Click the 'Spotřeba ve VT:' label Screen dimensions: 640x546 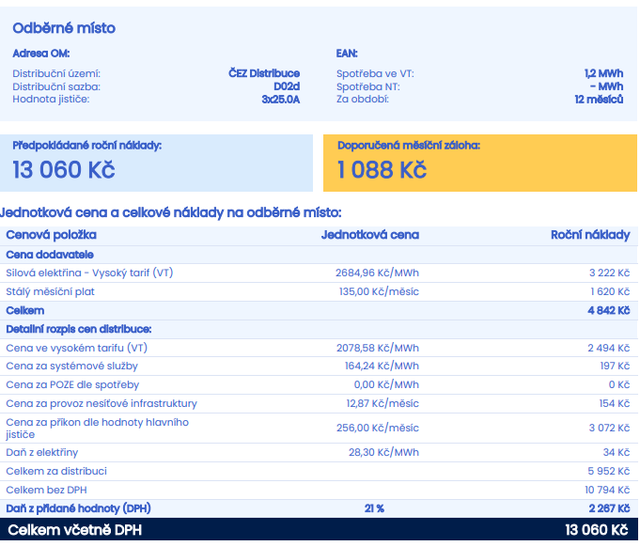[375, 73]
